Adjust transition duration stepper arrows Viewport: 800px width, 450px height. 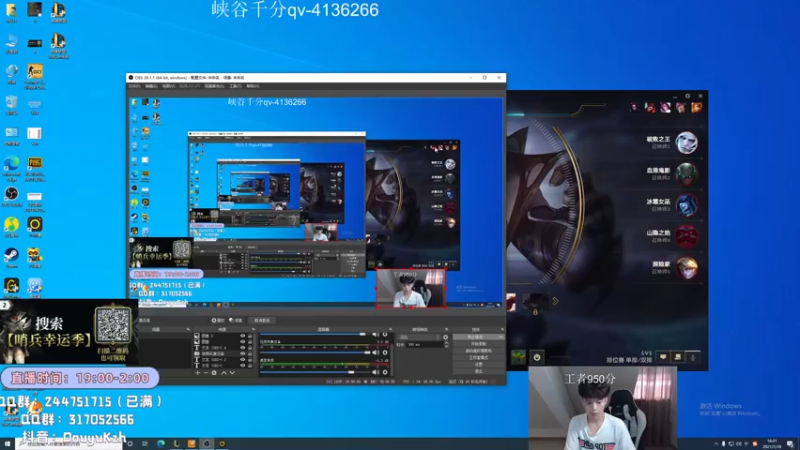click(446, 344)
